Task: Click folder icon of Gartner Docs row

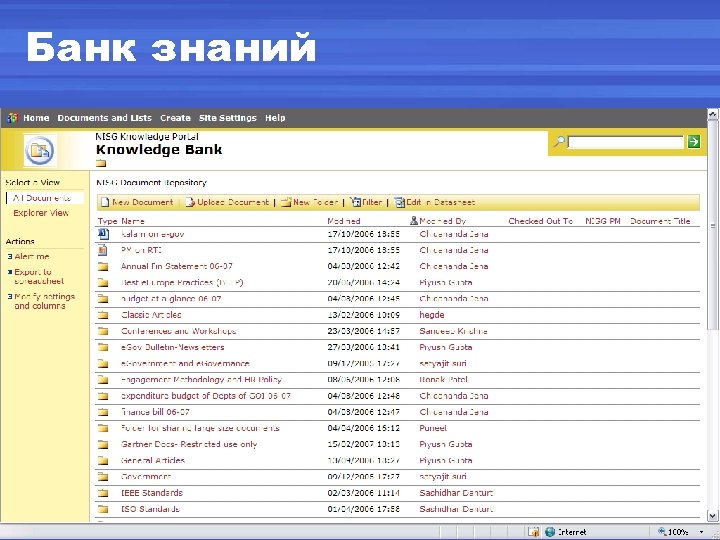Action: pyautogui.click(x=103, y=444)
